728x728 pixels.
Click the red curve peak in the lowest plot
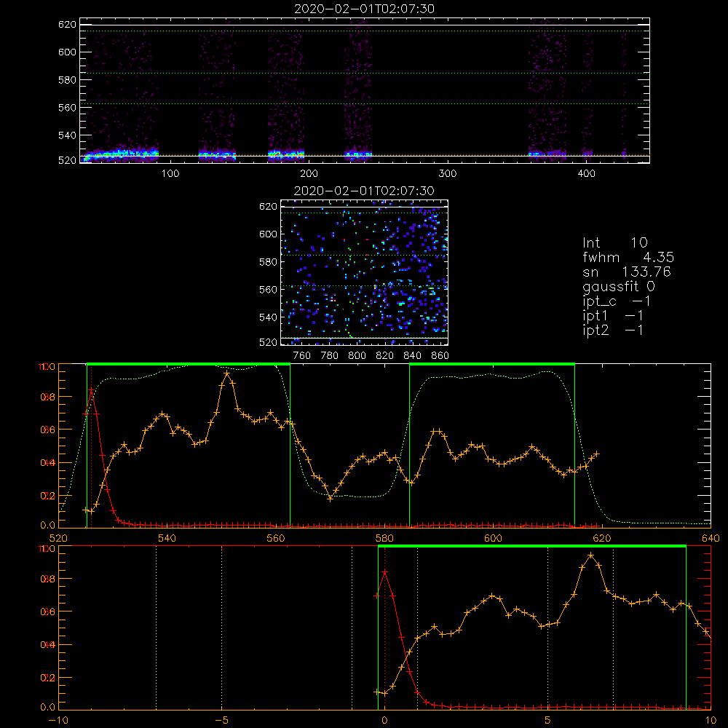coord(384,573)
